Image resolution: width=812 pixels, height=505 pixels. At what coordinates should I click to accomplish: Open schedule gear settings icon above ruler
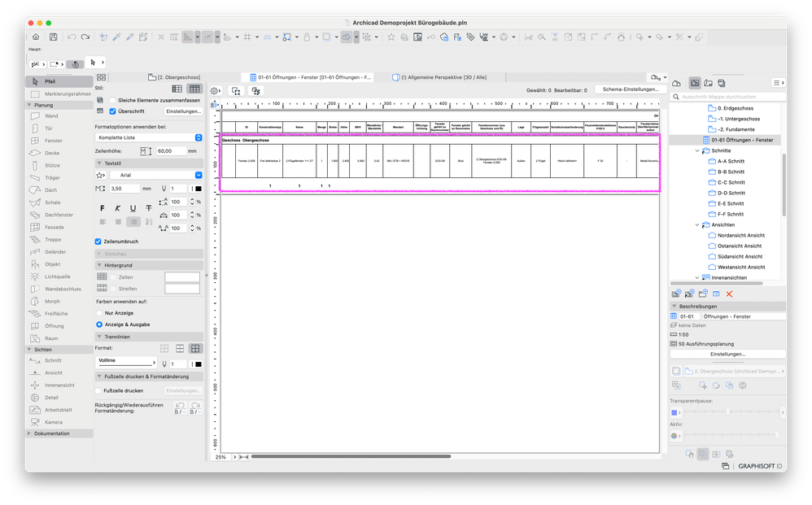coord(216,90)
